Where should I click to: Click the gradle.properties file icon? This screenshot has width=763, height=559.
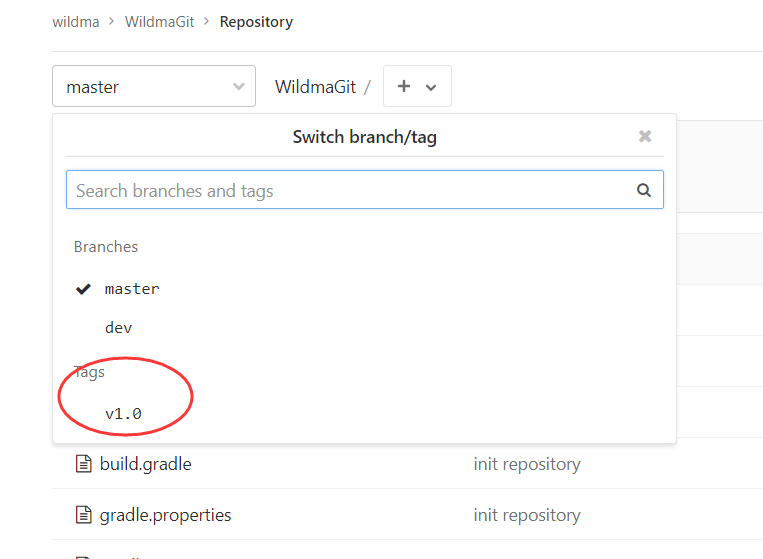(83, 515)
